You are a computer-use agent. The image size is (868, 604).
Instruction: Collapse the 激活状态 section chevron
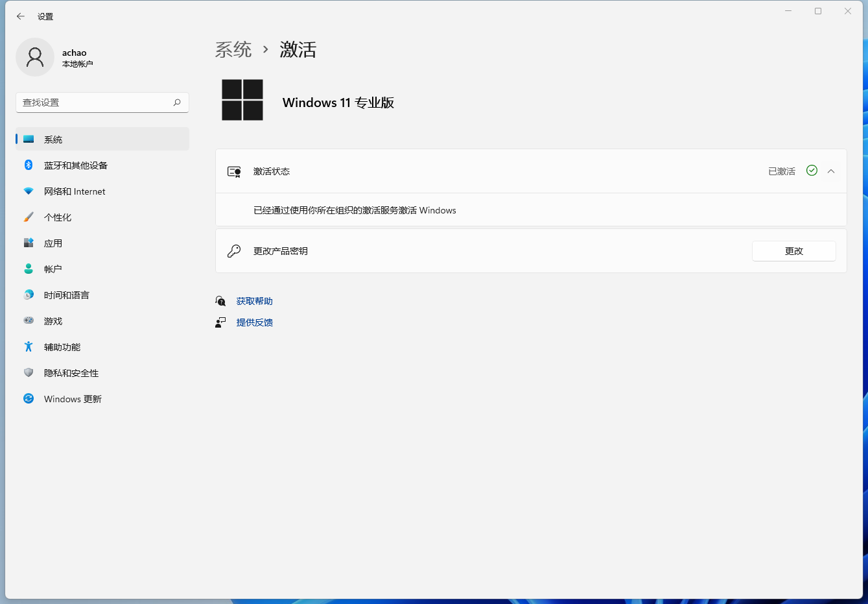[x=831, y=171]
